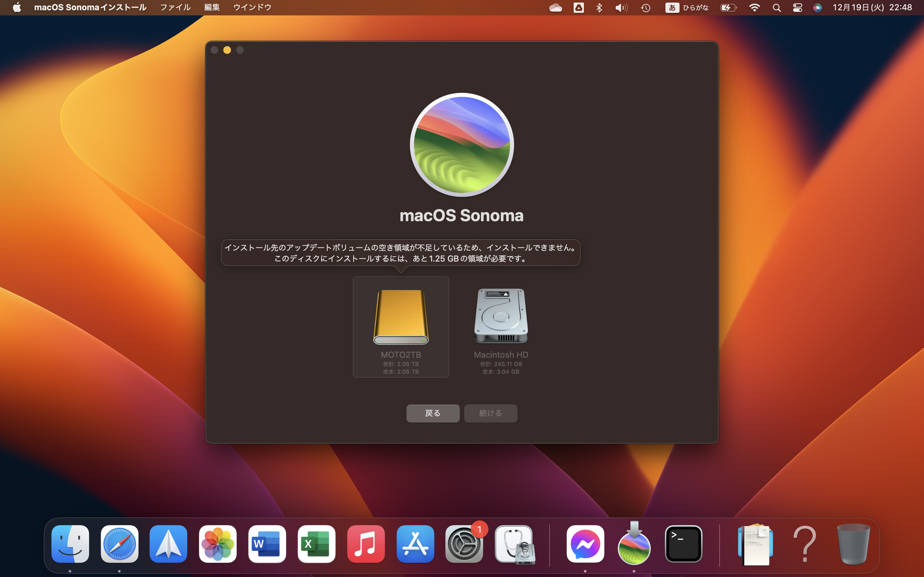Image resolution: width=924 pixels, height=577 pixels.
Task: Click the date and time clock
Action: tap(872, 8)
